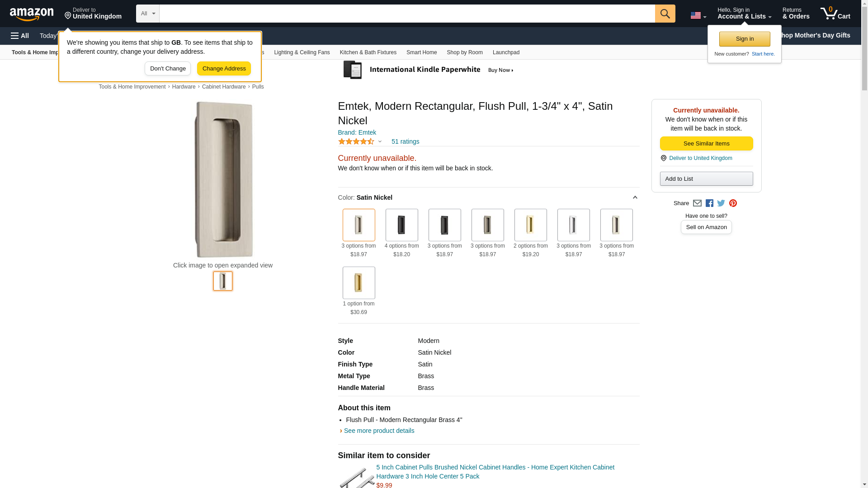
Task: Collapse the Color options section
Action: pos(635,197)
